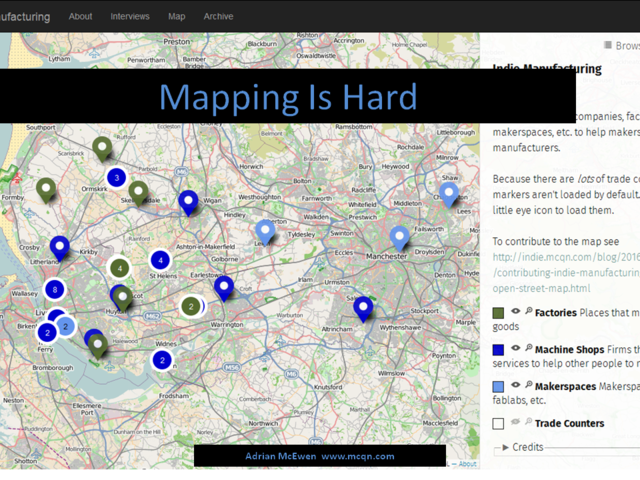Click the light blue makerspace marker near Shaw
Screen dimensions: 640x480
(x=449, y=194)
